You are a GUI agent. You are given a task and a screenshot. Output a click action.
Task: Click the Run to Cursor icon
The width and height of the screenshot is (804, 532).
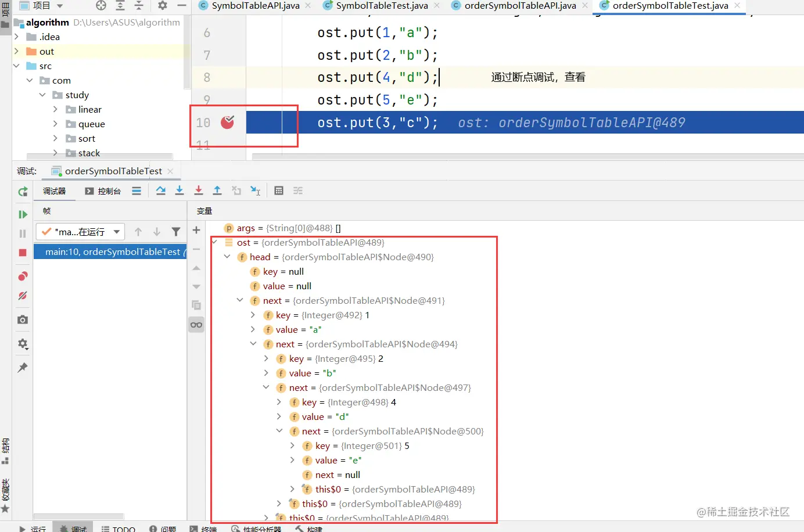click(x=255, y=190)
